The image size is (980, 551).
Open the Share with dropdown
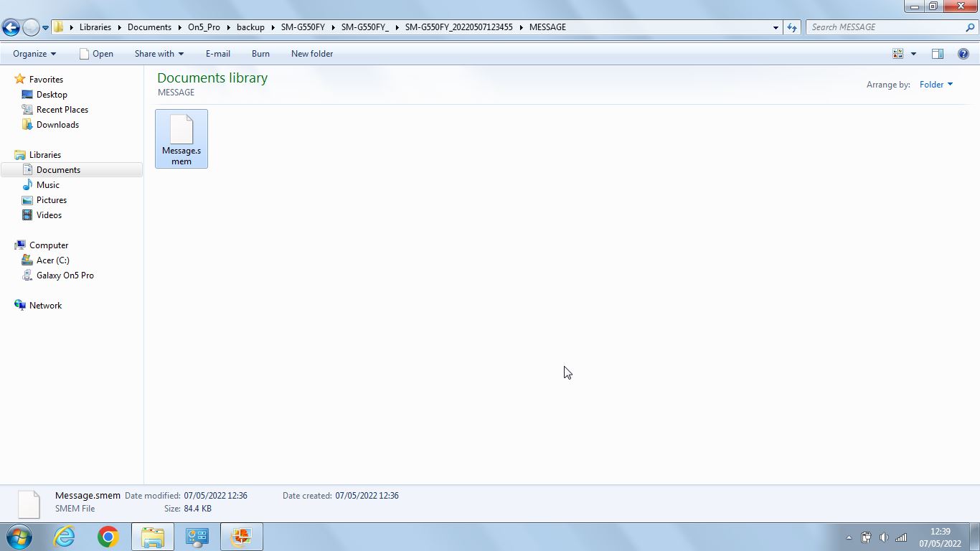coord(159,54)
